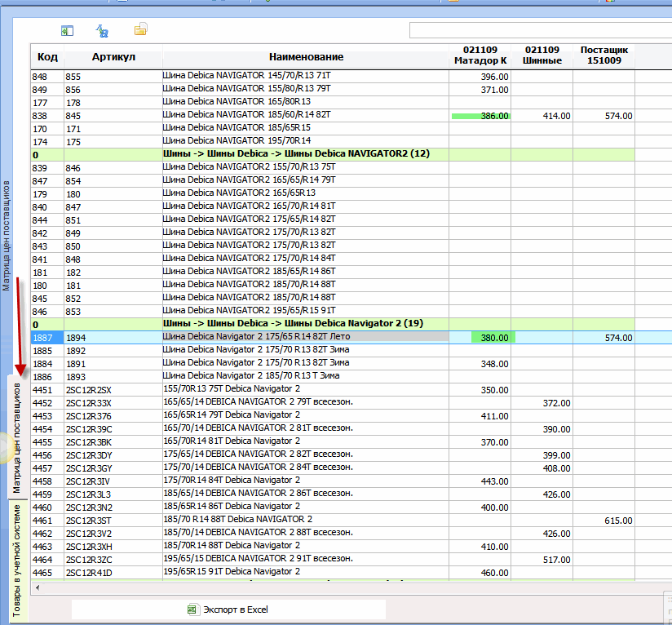Select row Шина Debica NAVIGATOR2 165/65/R14 79T
This screenshot has height=625, width=672.
point(333,181)
